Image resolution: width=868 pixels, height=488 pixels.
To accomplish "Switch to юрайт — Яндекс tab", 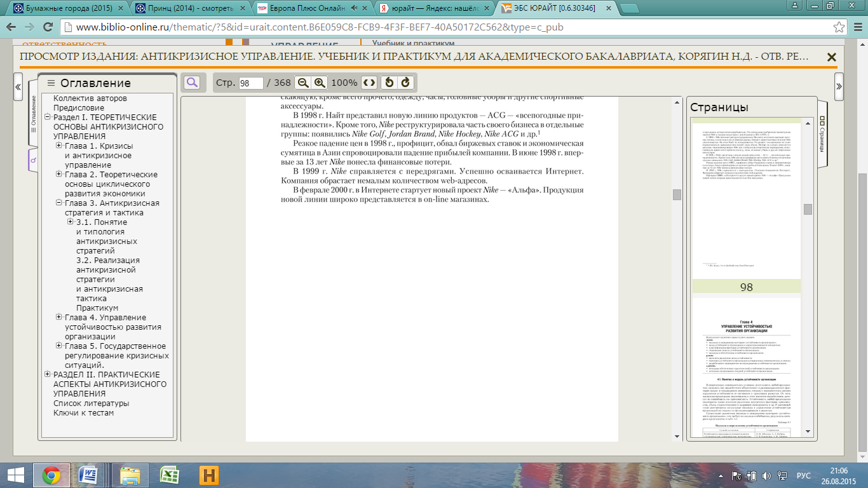I will [x=434, y=9].
